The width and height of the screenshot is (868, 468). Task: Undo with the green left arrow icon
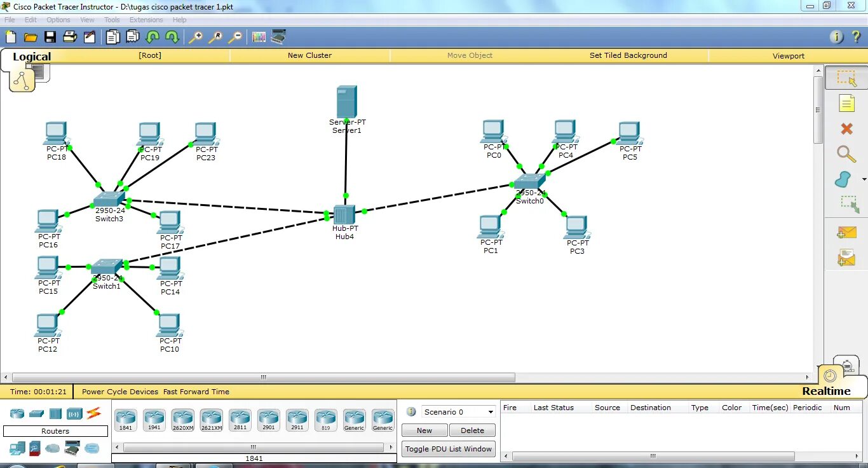153,37
